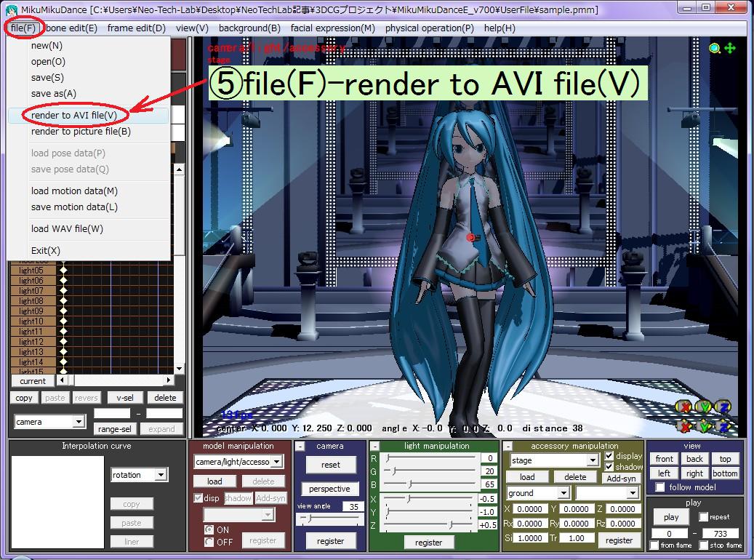Viewport: 754px width, 560px height.
Task: Check the stop flame checkbox
Action: pyautogui.click(x=704, y=545)
